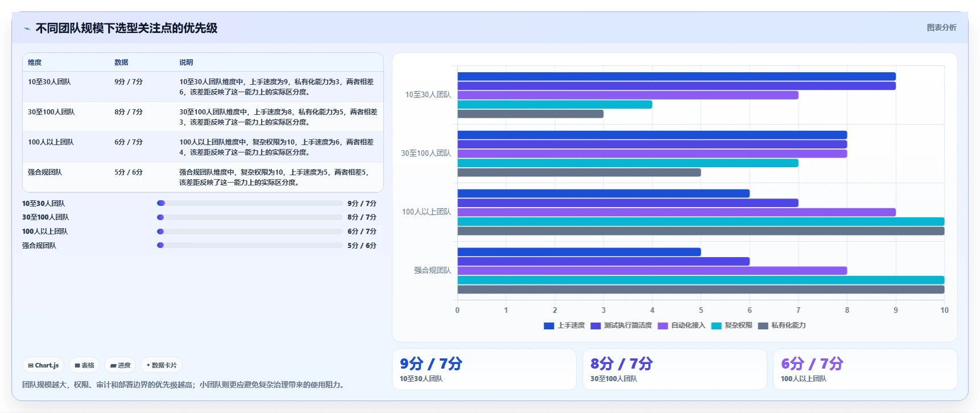Toggle the 复杂权限 legend swatch
The height and width of the screenshot is (413, 980).
coord(716,325)
